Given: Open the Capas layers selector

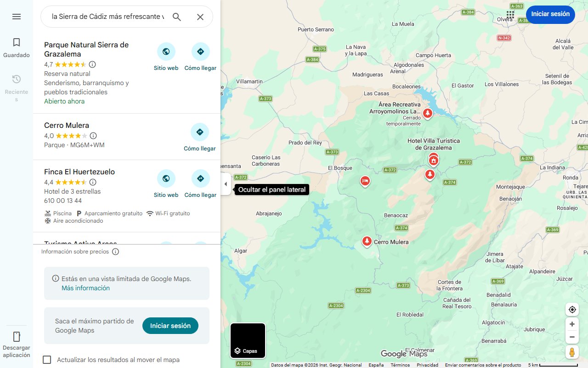Looking at the screenshot, I should 248,341.
